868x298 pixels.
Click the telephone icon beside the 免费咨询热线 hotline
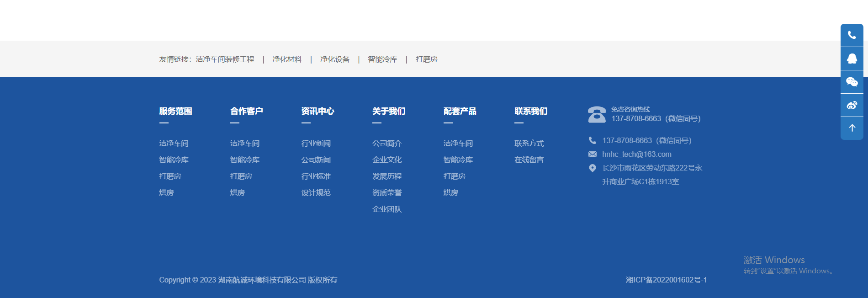pos(597,114)
